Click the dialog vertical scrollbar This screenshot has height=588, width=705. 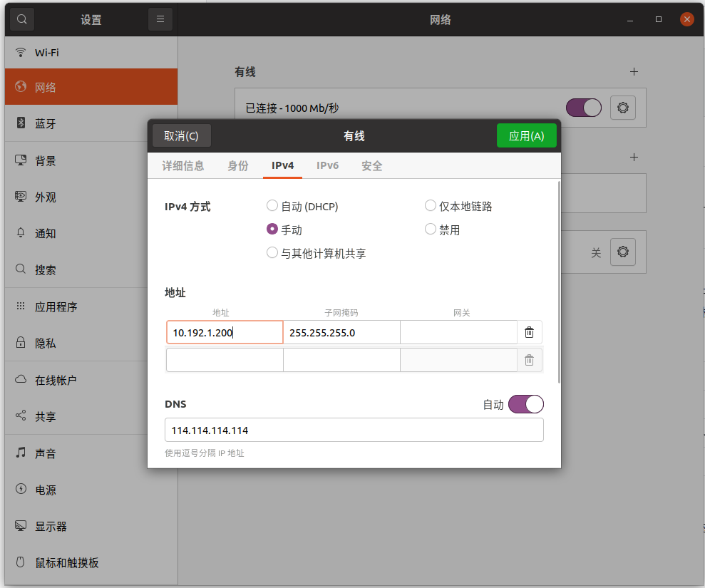click(559, 282)
